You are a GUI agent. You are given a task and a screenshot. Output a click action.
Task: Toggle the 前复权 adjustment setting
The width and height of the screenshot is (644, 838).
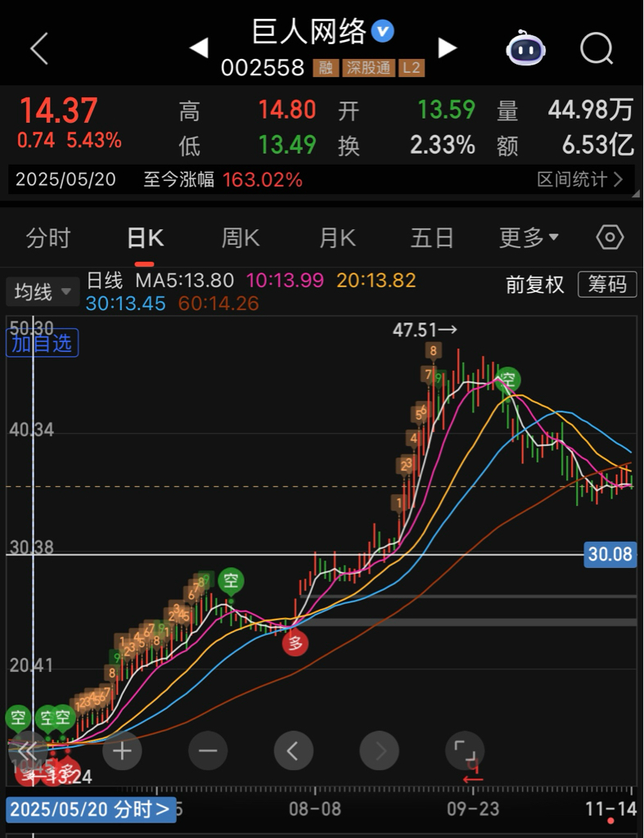pyautogui.click(x=534, y=284)
